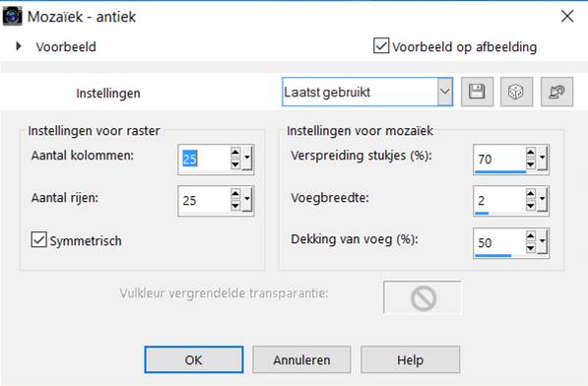The height and width of the screenshot is (386, 588).
Task: Expand the Voorbeeld preview section
Action: coord(19,46)
